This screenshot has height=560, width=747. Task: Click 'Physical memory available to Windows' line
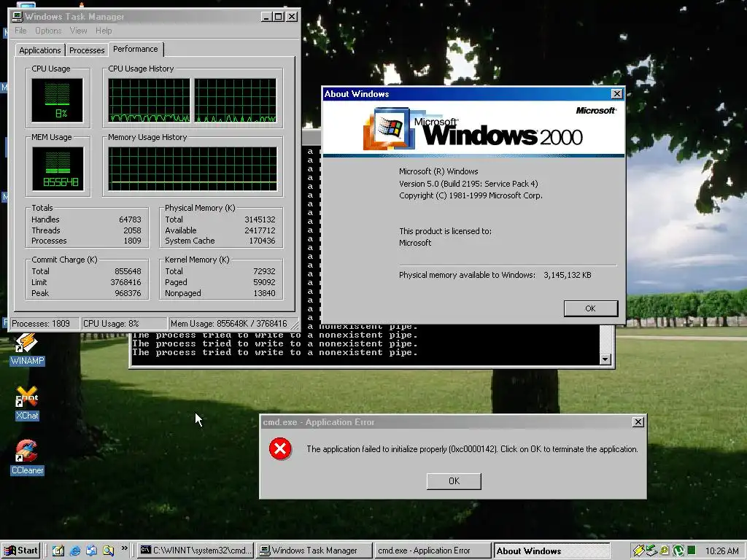pos(495,275)
